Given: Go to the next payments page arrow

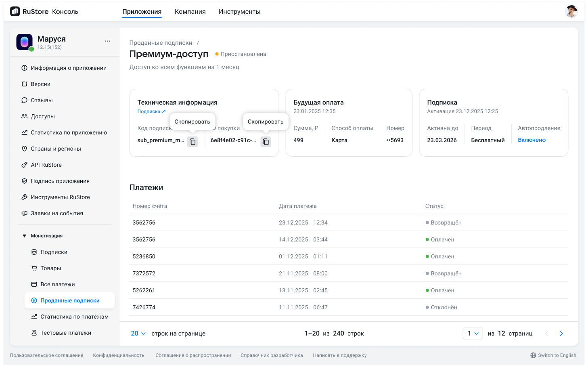Looking at the screenshot, I should click(x=561, y=334).
